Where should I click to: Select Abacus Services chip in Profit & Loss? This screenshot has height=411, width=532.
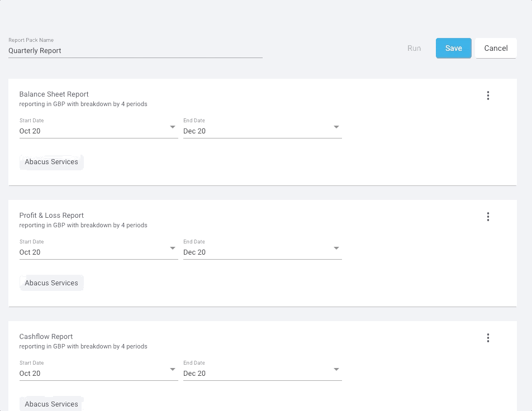pyautogui.click(x=51, y=283)
